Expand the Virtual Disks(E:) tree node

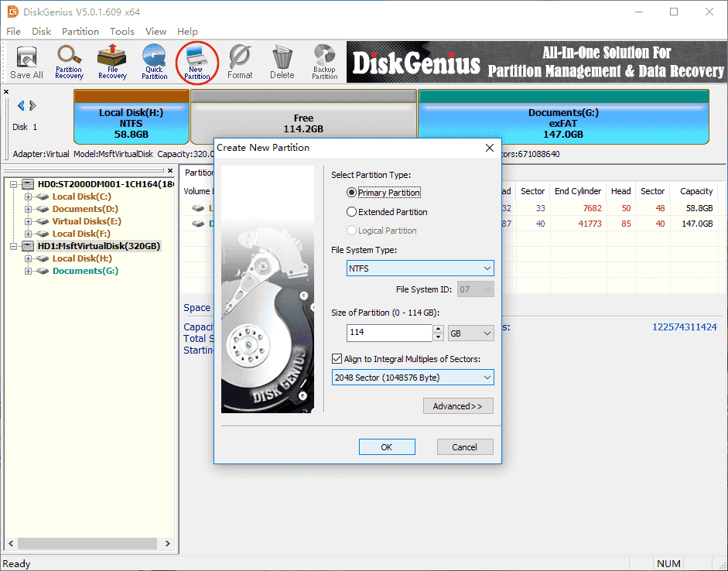pos(29,221)
